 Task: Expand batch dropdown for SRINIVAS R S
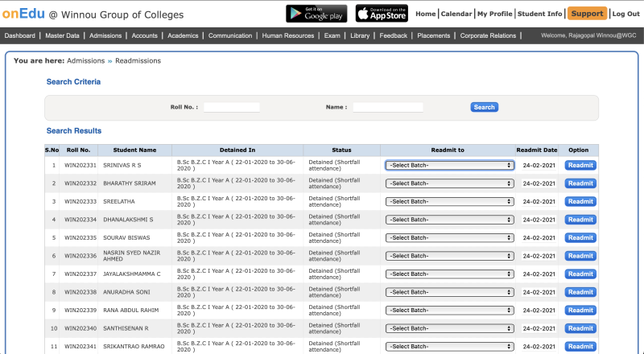(449, 165)
